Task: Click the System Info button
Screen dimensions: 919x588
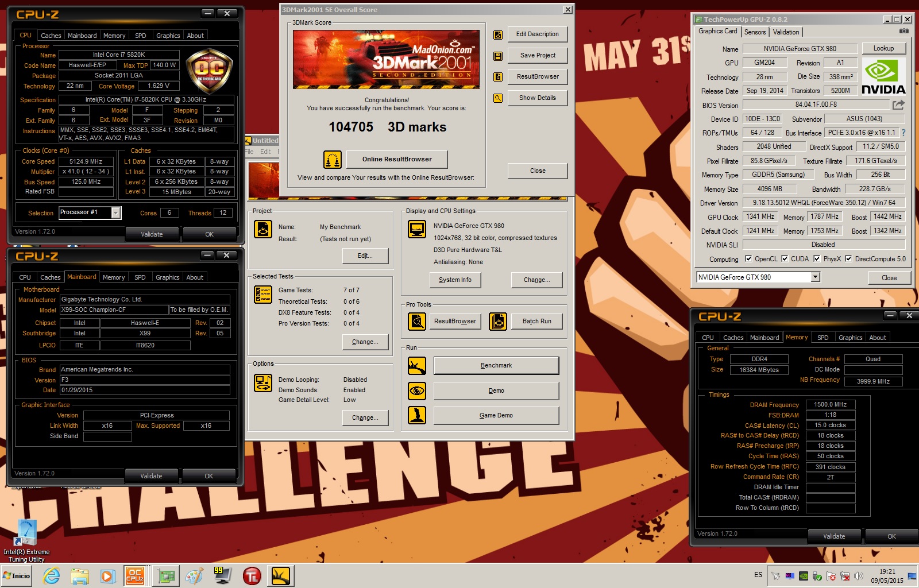Action: [x=455, y=280]
